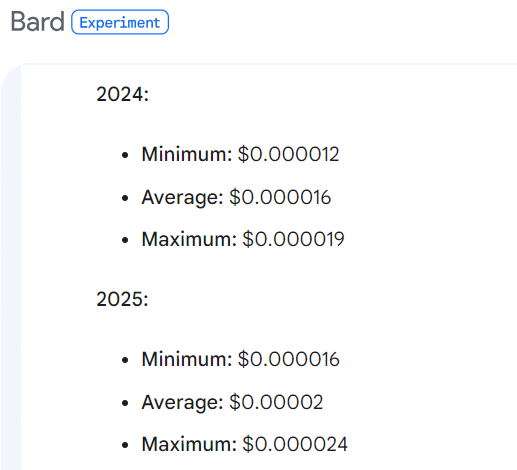Image resolution: width=517 pixels, height=470 pixels.
Task: Click the 2024: heading
Action: [x=122, y=94]
